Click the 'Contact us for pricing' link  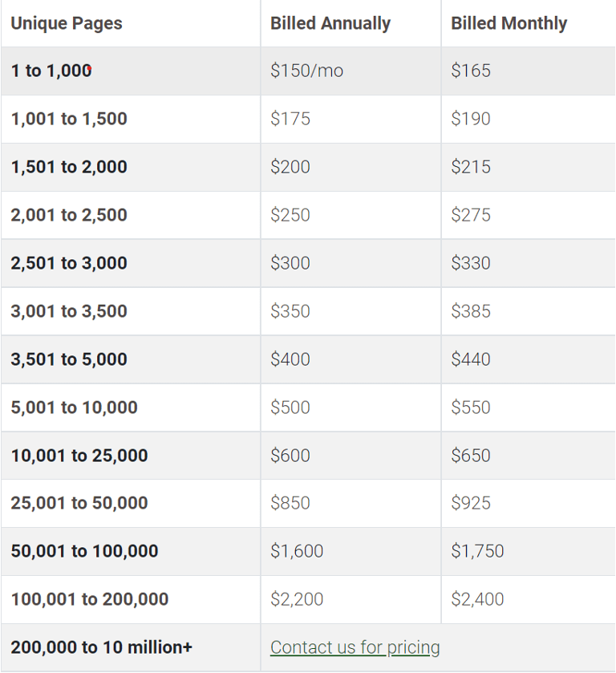click(x=355, y=647)
